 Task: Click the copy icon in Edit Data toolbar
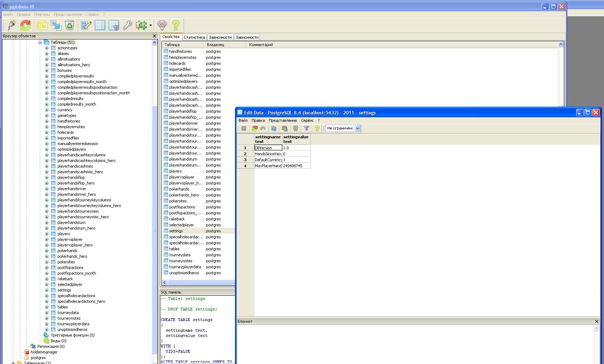tap(274, 128)
